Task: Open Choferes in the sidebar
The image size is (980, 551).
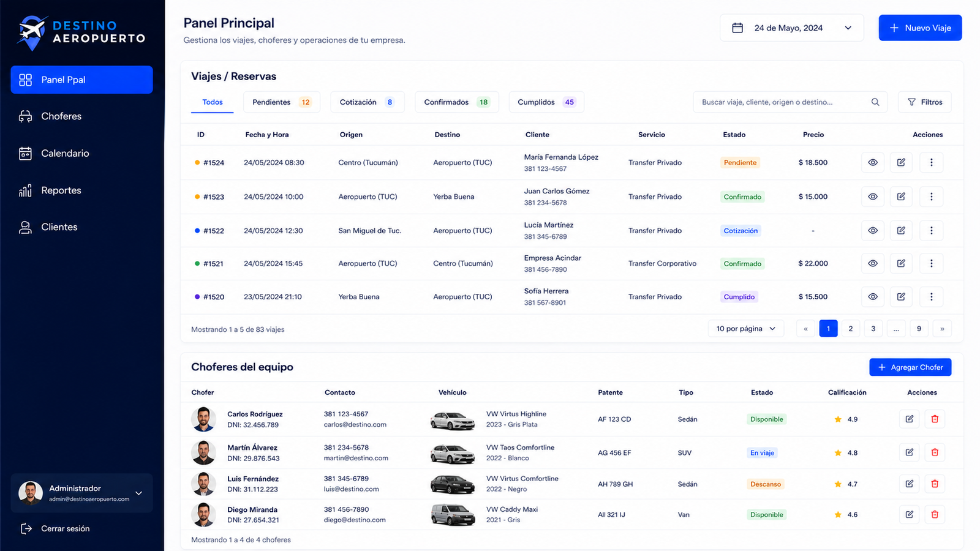Action: [x=81, y=116]
